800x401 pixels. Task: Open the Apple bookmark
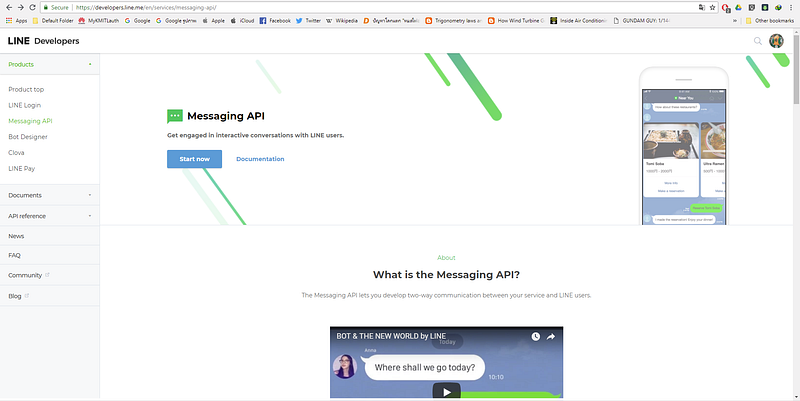pos(213,21)
